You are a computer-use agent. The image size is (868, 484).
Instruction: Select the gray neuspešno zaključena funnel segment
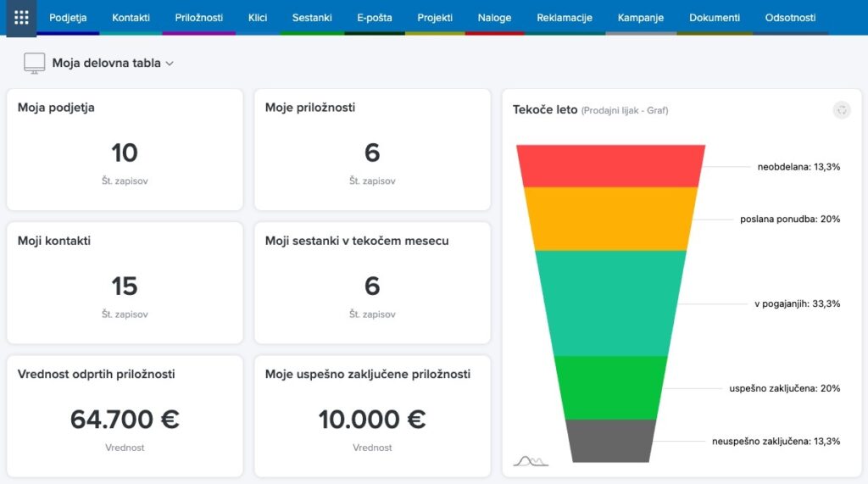(610, 441)
